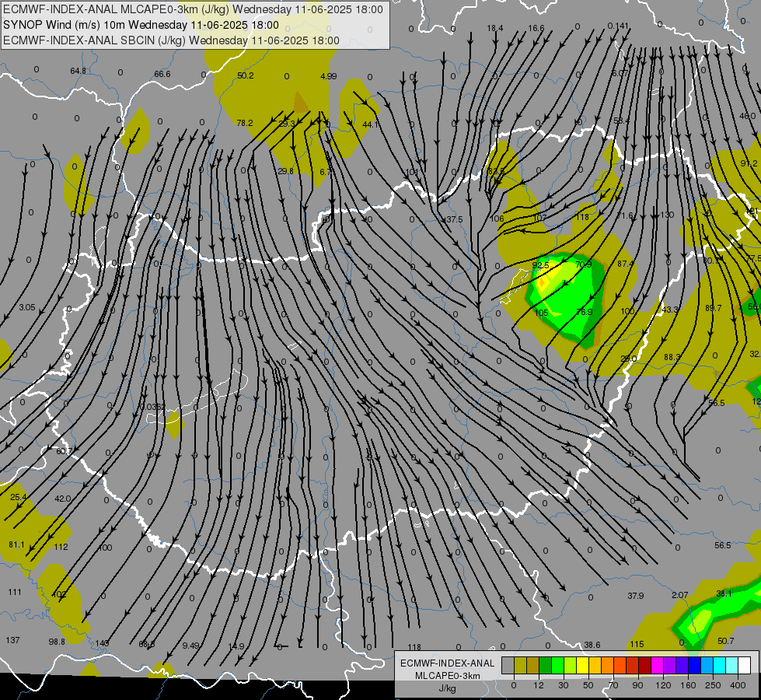This screenshot has width=761, height=700.
Task: Click the amber legend swatch right of 50
Action: (x=595, y=665)
